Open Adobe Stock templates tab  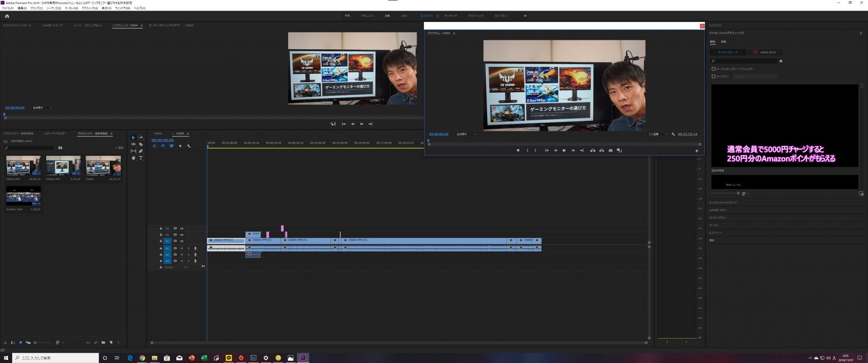pos(765,52)
